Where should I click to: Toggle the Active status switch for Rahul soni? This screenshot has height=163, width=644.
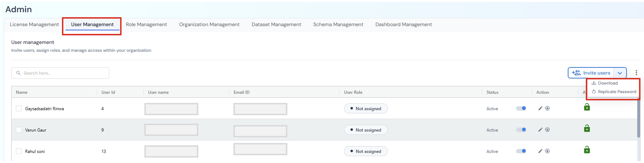(x=521, y=151)
